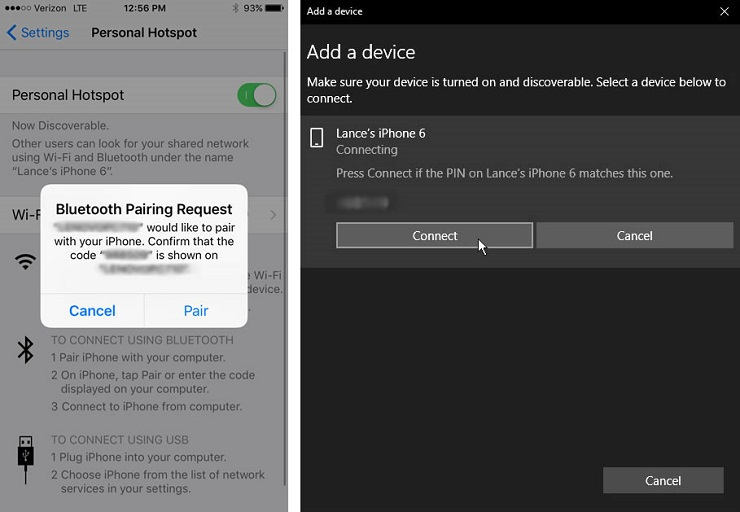Tap the 12:56 PM clock in the status bar
Image resolution: width=740 pixels, height=512 pixels.
point(144,8)
